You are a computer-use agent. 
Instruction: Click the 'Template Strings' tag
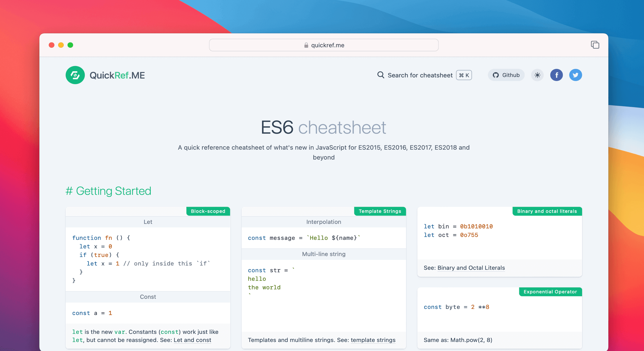click(x=380, y=211)
